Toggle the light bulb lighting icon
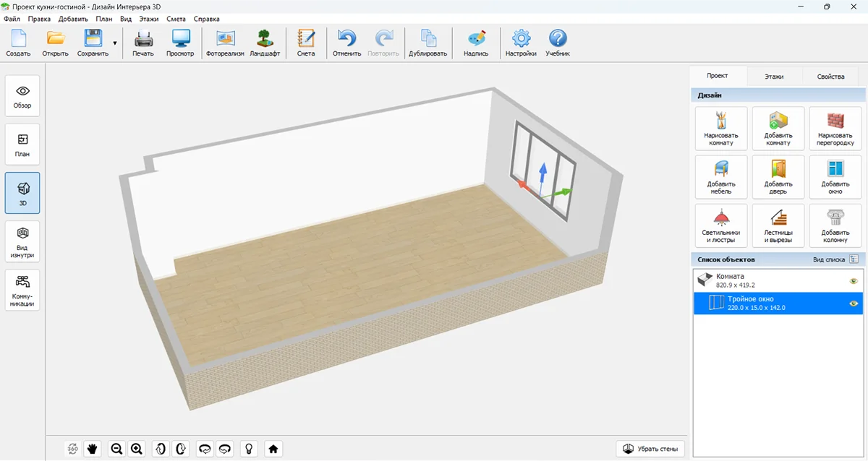This screenshot has width=868, height=461. 250,449
